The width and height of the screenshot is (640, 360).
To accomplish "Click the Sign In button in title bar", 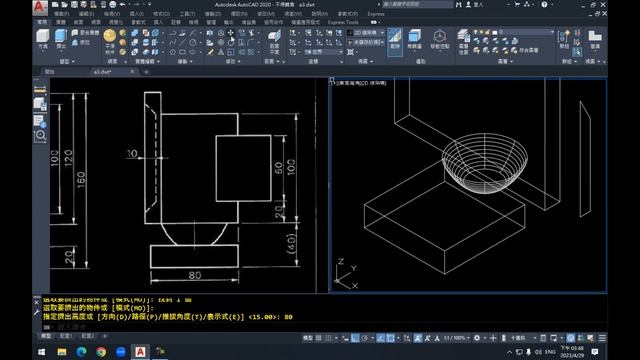I will click(476, 4).
